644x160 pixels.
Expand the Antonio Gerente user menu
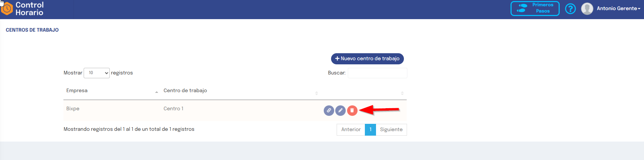point(618,9)
